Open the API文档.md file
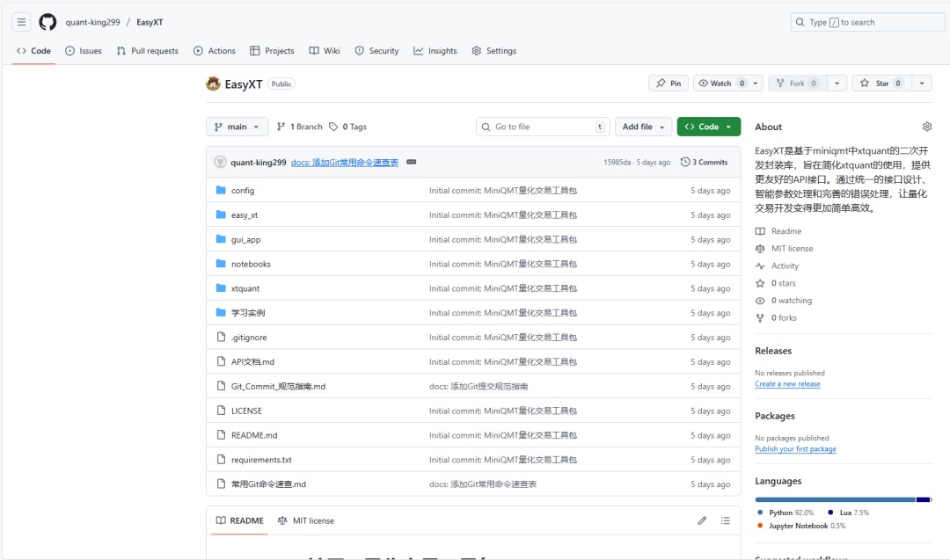950x560 pixels. point(252,361)
